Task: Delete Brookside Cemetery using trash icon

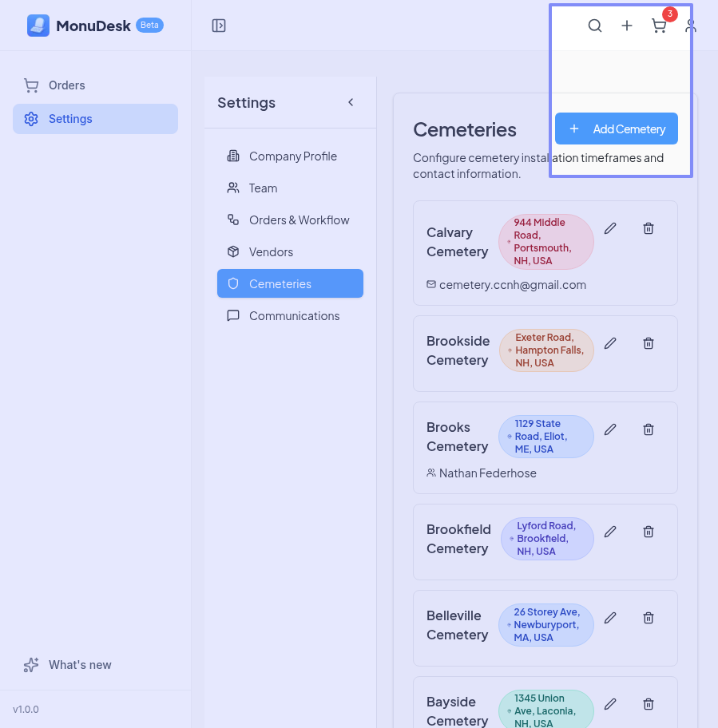Action: coord(649,343)
